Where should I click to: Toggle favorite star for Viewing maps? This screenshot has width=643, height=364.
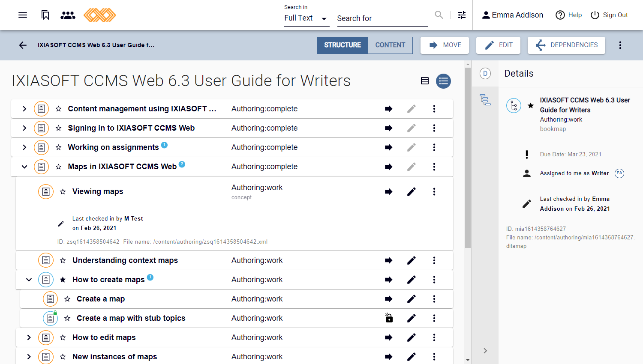point(63,191)
